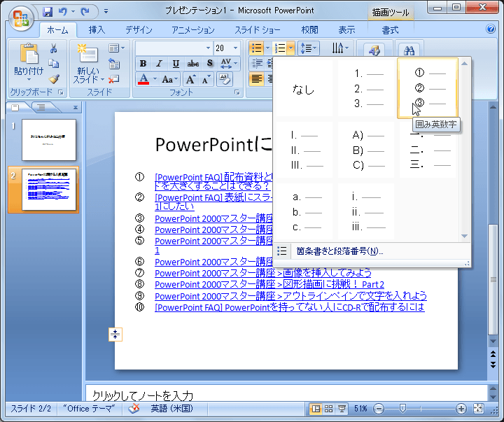Click the Cut scissors icon
Viewport: 504px width, 422px height.
(x=54, y=49)
